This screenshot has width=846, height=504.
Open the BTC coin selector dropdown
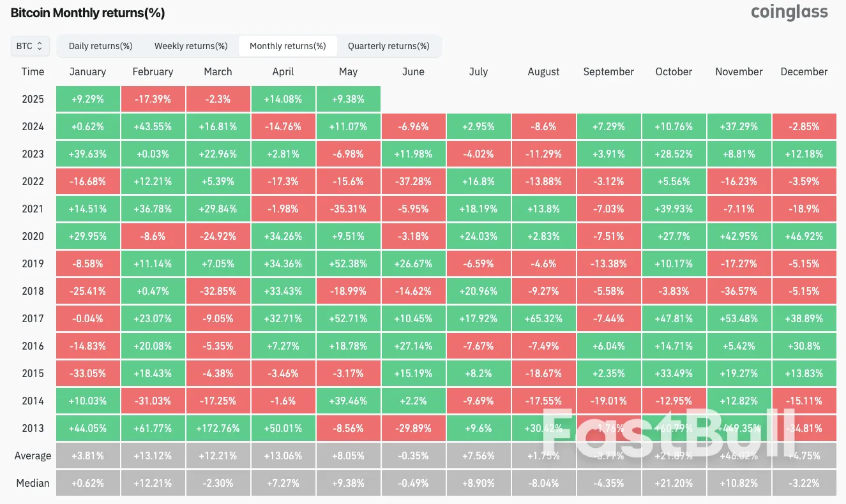pos(29,46)
